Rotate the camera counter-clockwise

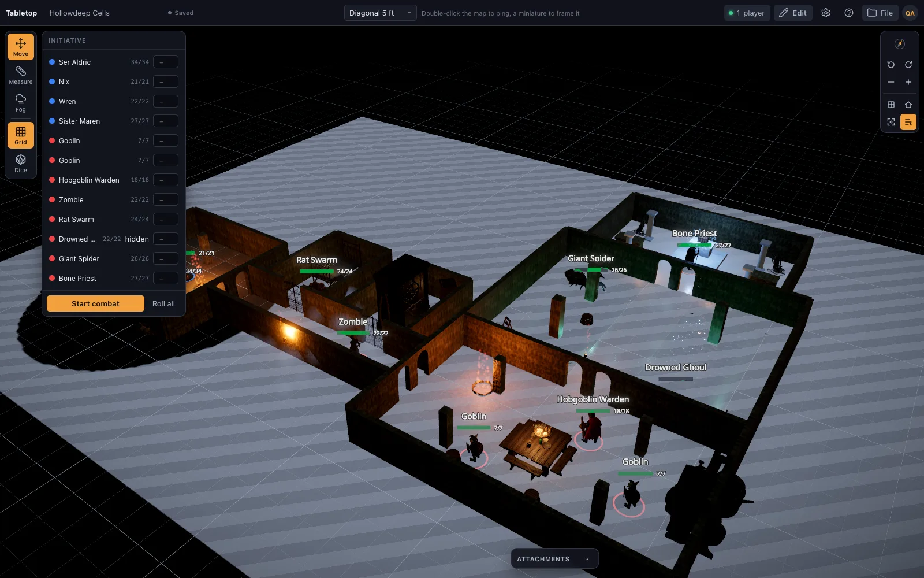point(891,65)
